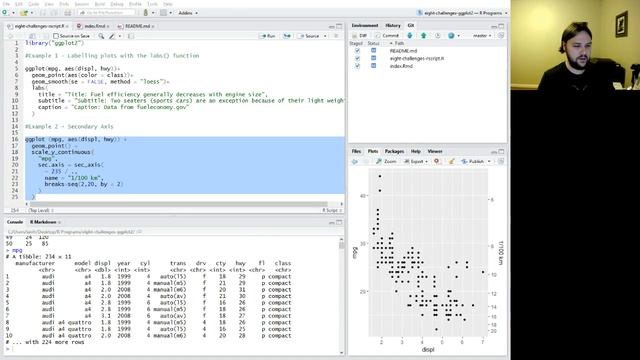Screen dimensions: 640x360
Task: Click the status icon for eight-challenges-script.R
Action: point(373,58)
